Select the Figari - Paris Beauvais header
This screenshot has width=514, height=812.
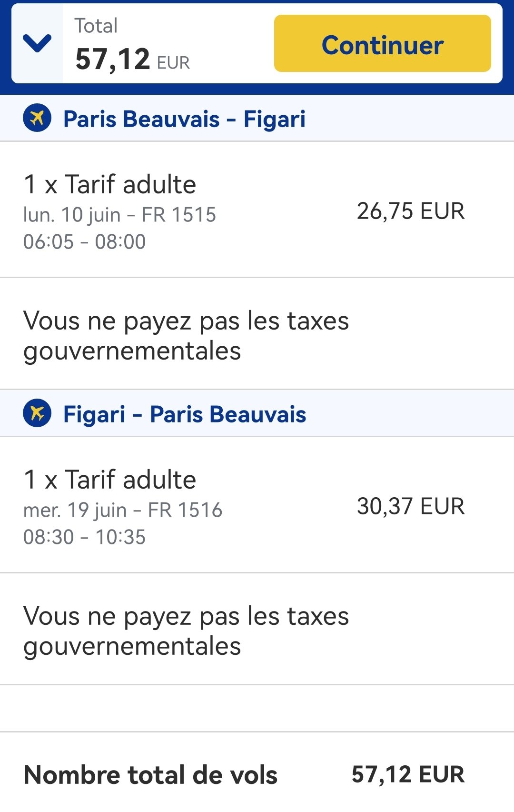[x=257, y=413]
